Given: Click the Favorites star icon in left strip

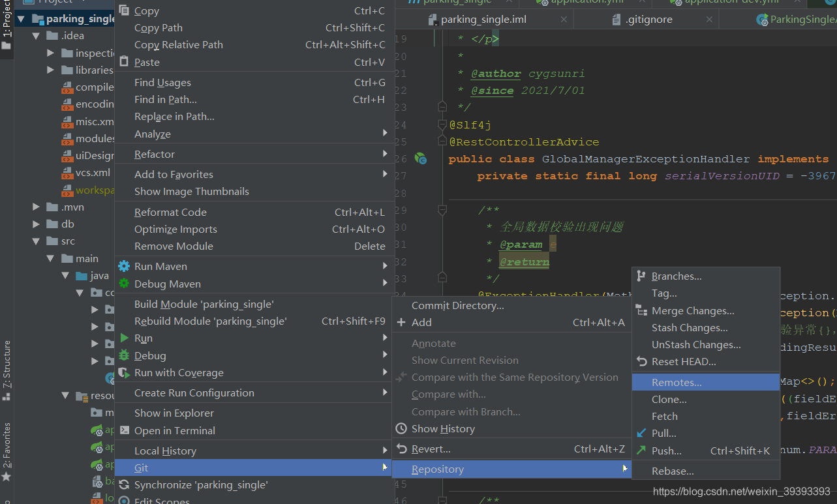Looking at the screenshot, I should click(x=7, y=477).
